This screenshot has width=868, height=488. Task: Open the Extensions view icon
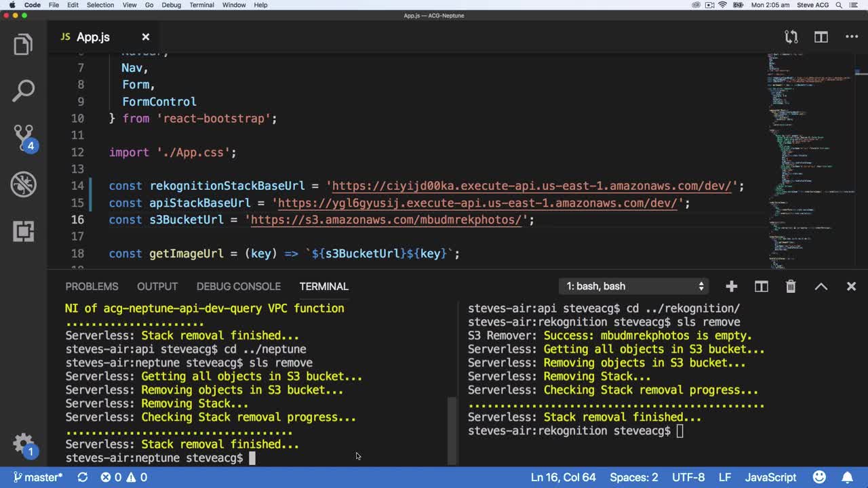pyautogui.click(x=23, y=231)
